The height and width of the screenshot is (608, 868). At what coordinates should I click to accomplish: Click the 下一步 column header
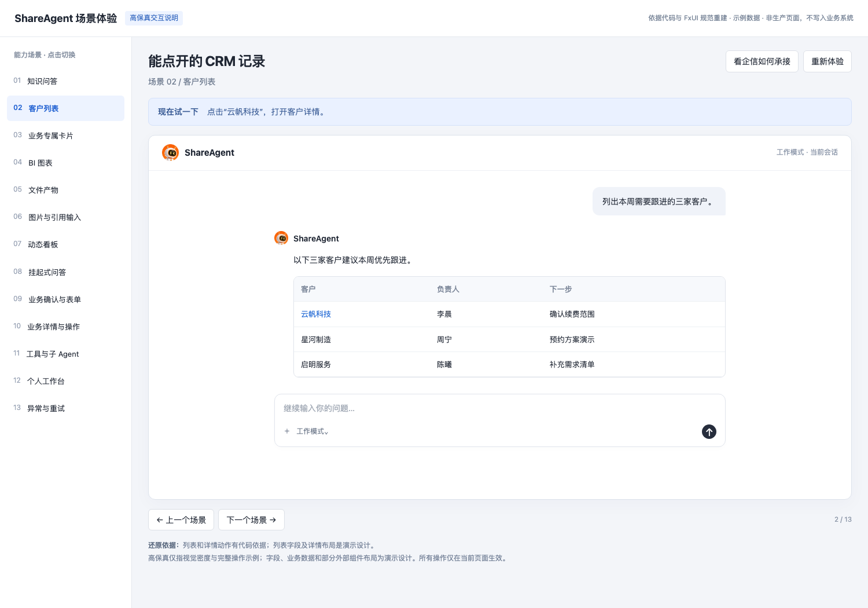coord(561,289)
